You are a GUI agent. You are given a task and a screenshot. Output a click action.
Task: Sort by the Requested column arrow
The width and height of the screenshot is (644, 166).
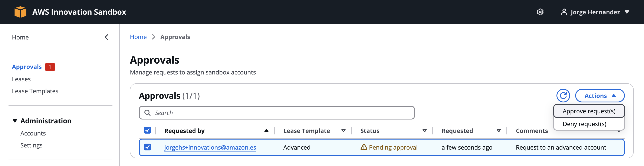(499, 131)
